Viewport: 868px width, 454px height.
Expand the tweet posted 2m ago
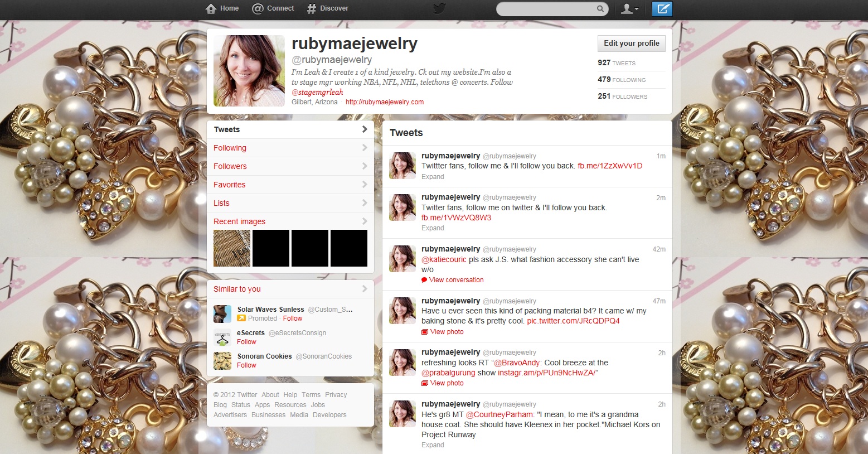(x=433, y=228)
